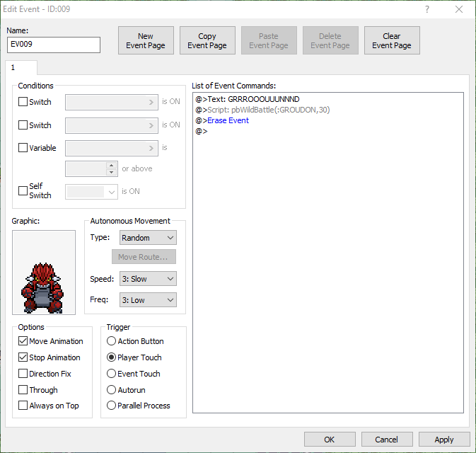Select the Erase Event command line

[x=228, y=120]
